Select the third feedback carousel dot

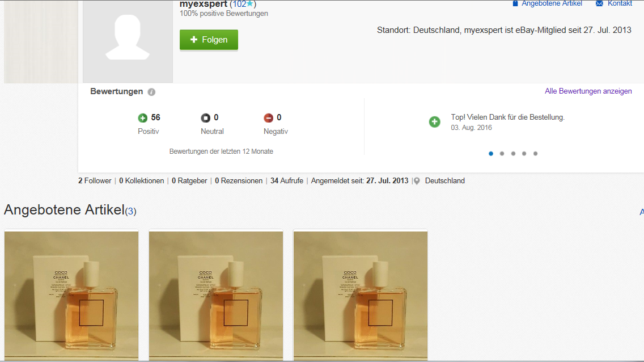pyautogui.click(x=513, y=154)
